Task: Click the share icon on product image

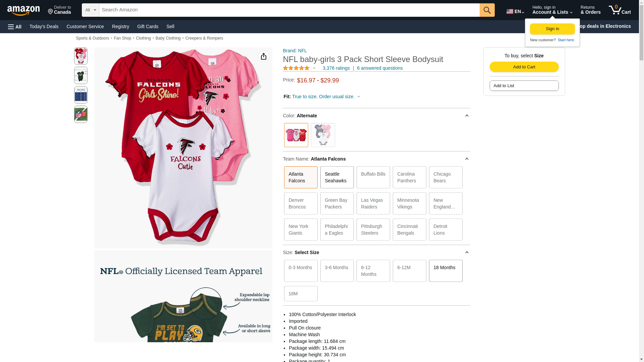Action: click(x=263, y=56)
